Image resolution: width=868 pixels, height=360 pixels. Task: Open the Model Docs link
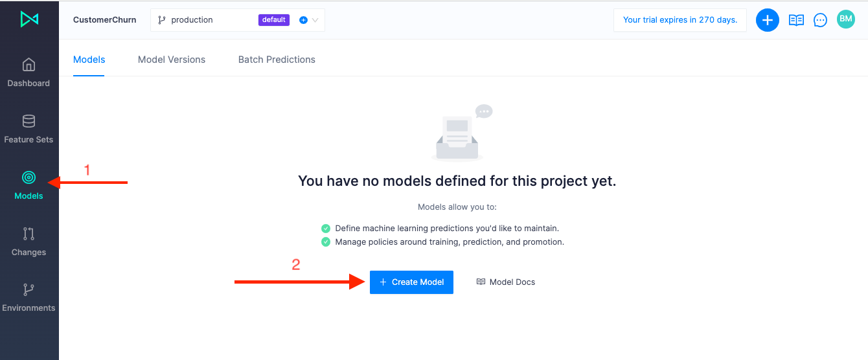506,282
